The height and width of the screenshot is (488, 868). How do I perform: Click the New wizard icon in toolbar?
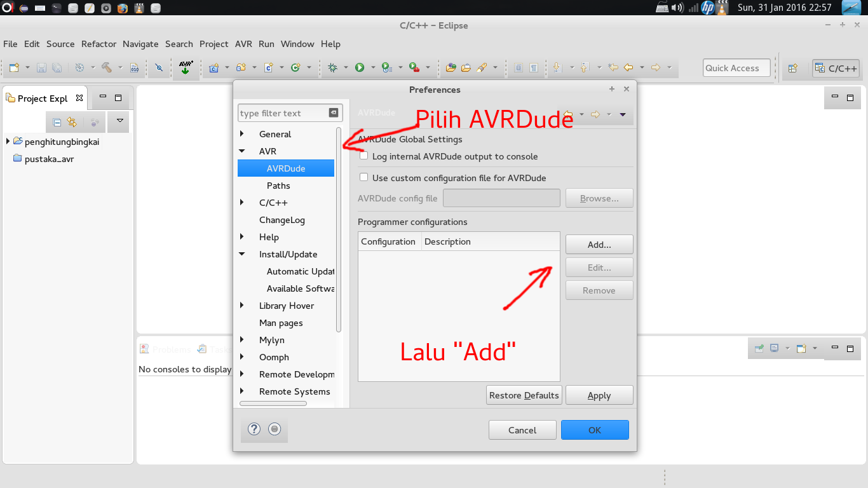tap(13, 67)
